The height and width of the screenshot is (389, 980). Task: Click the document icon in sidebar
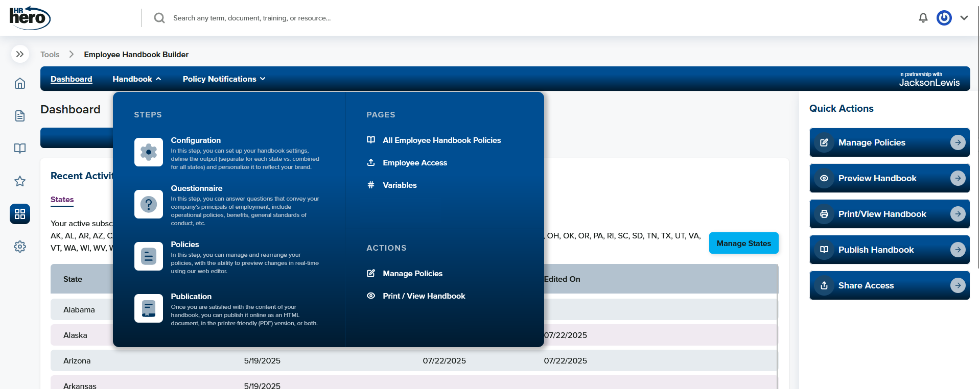(20, 116)
